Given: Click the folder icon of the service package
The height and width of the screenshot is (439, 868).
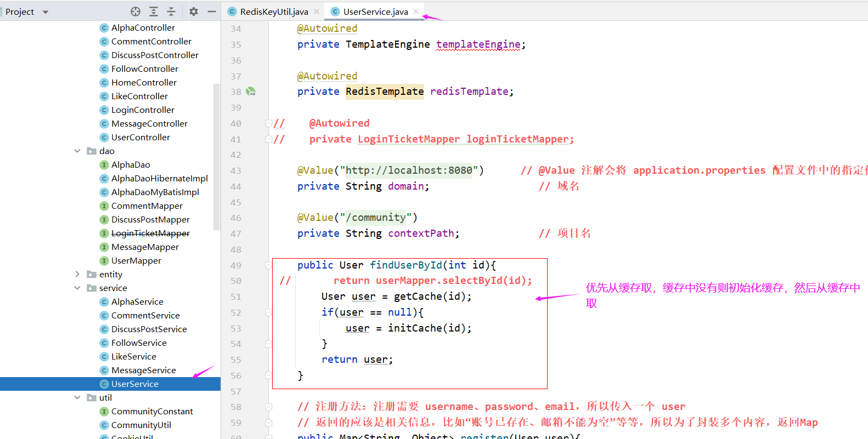Looking at the screenshot, I should coord(92,288).
